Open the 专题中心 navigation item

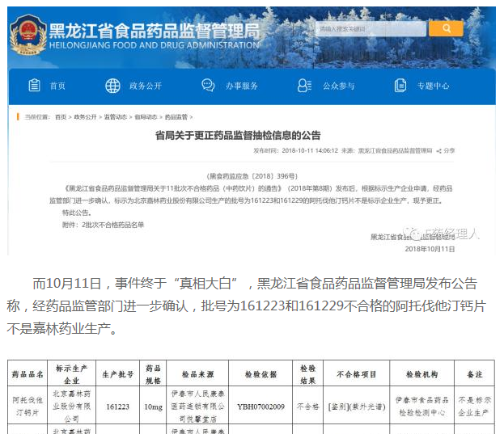433,86
